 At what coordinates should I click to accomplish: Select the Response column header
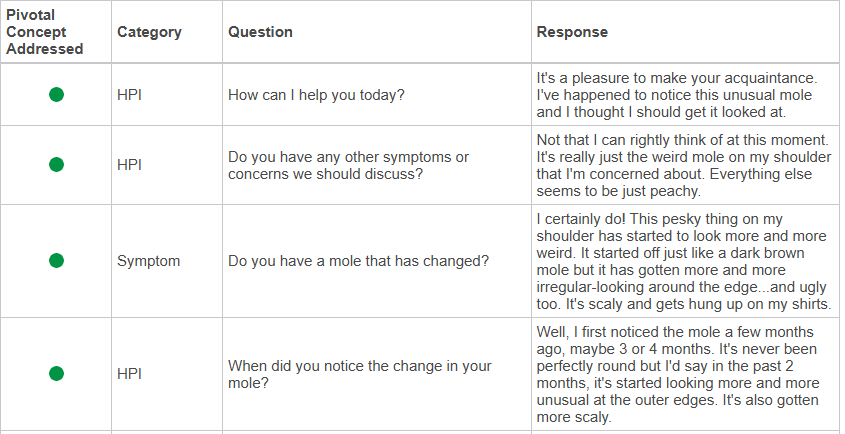pyautogui.click(x=572, y=32)
